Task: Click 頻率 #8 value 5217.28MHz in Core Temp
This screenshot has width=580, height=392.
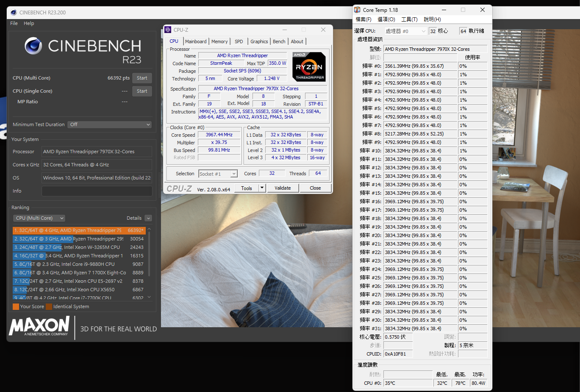Action: (x=420, y=134)
